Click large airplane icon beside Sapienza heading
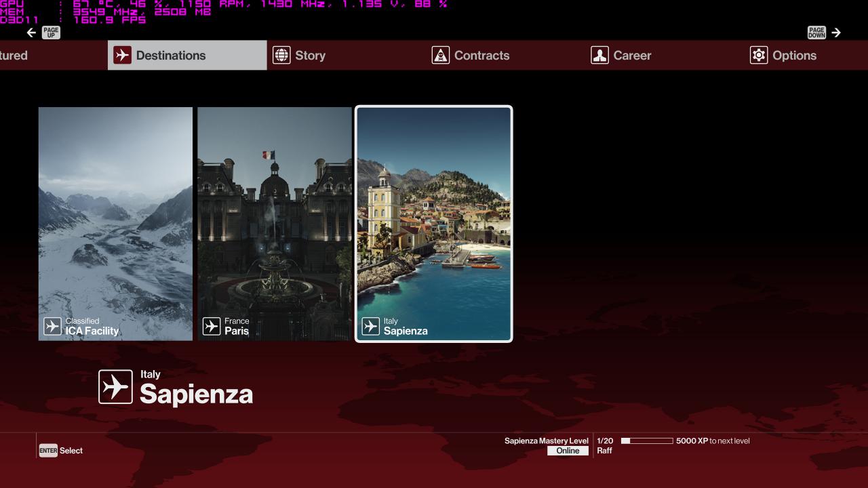Viewport: 868px width, 488px height. 115,387
